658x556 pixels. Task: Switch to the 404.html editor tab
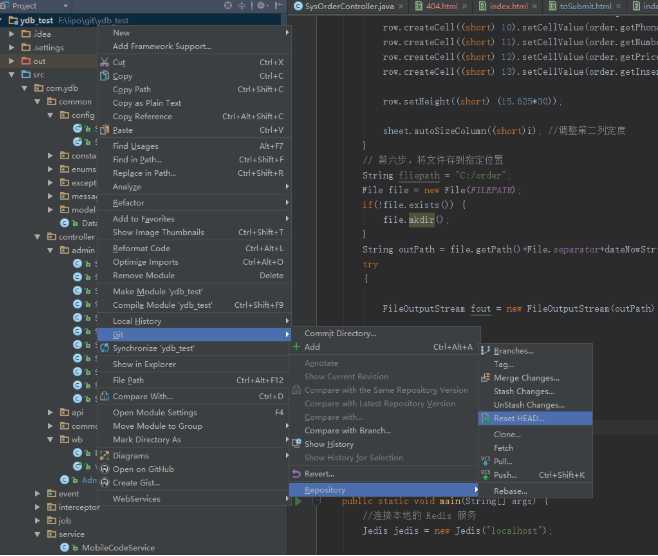coord(441,6)
